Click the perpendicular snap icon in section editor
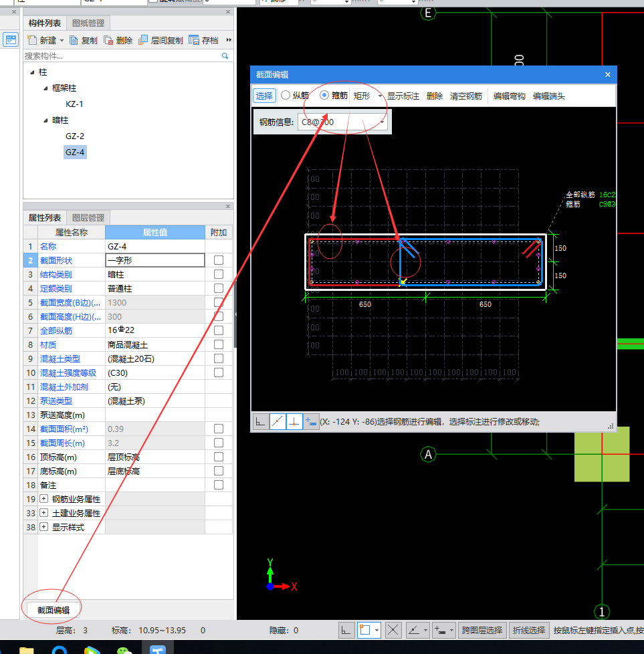 pos(294,422)
